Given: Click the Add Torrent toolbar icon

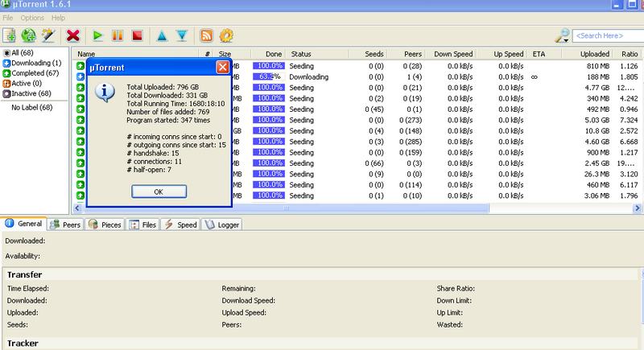Looking at the screenshot, I should (9, 35).
